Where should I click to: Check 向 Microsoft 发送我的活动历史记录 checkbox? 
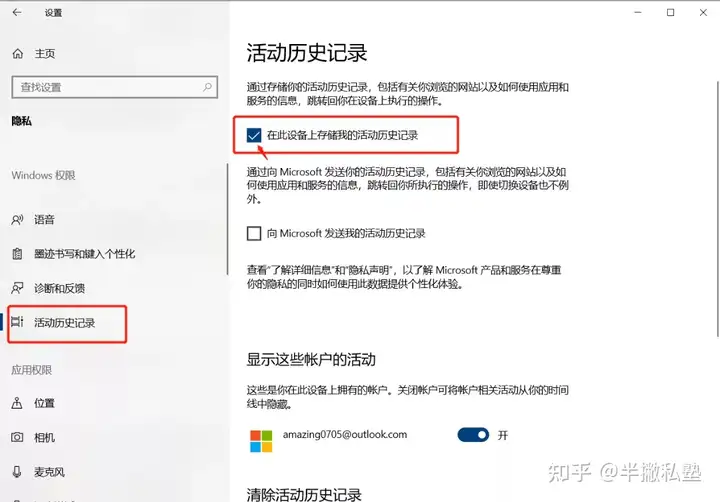tap(254, 233)
